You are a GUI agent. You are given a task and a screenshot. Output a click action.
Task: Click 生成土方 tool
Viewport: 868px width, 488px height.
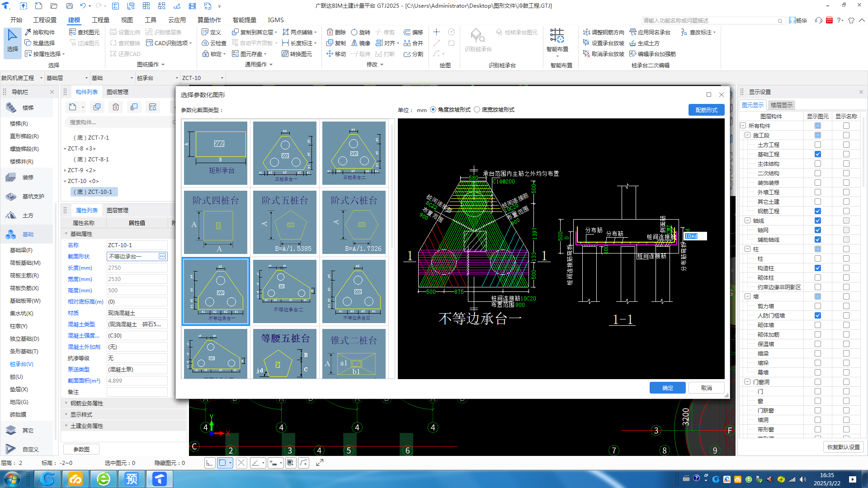(645, 43)
